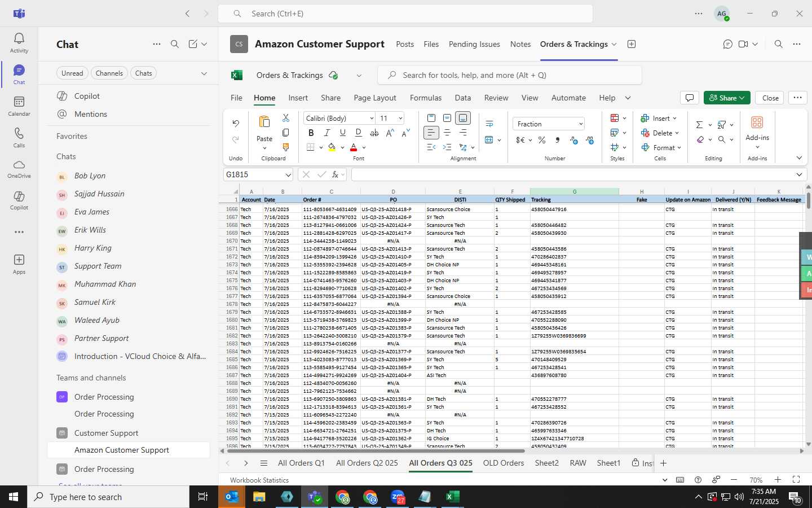The width and height of the screenshot is (812, 508).
Task: Open Workbook Statistics in status bar
Action: [x=259, y=480]
